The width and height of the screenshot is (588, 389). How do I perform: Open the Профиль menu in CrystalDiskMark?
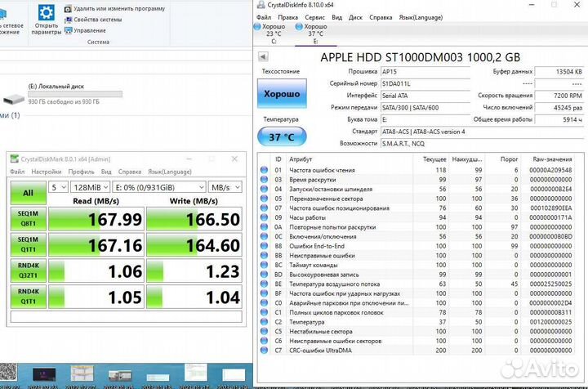81,172
